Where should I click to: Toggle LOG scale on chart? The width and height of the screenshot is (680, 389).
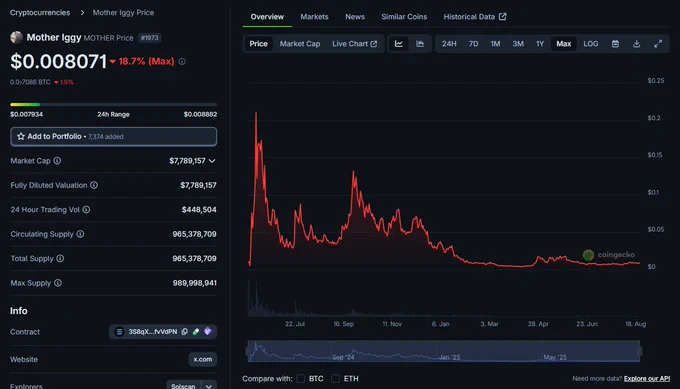591,44
